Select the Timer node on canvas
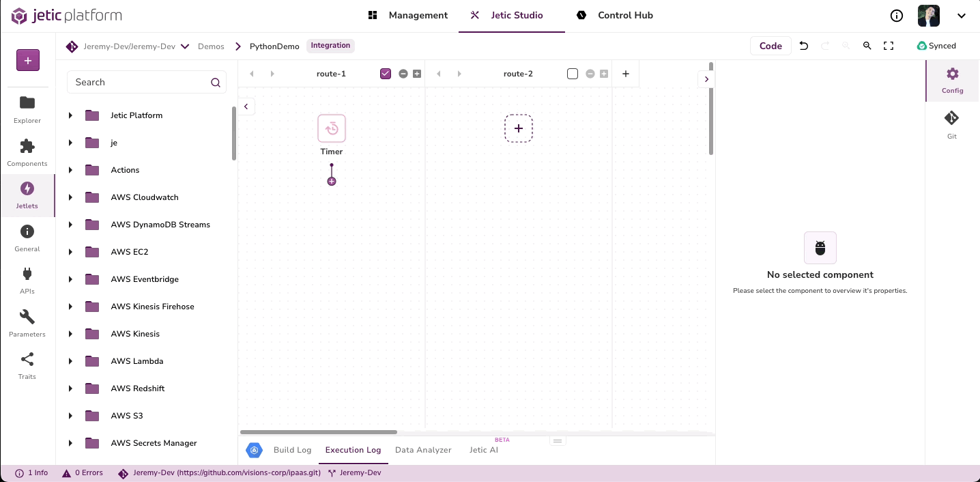The width and height of the screenshot is (980, 482). point(332,128)
